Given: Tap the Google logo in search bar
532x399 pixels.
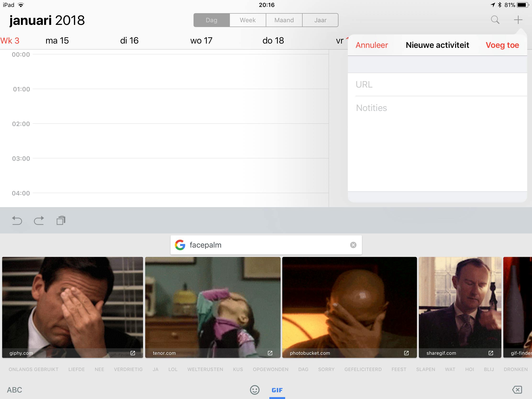Looking at the screenshot, I should 180,245.
